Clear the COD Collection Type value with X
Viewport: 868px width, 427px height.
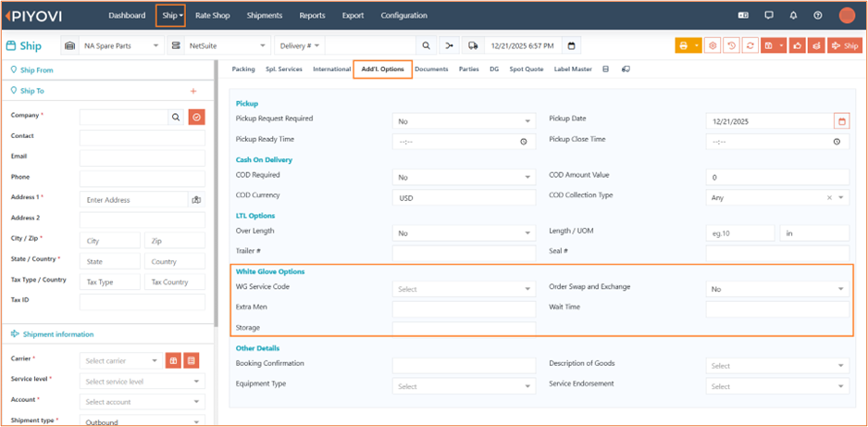[829, 197]
